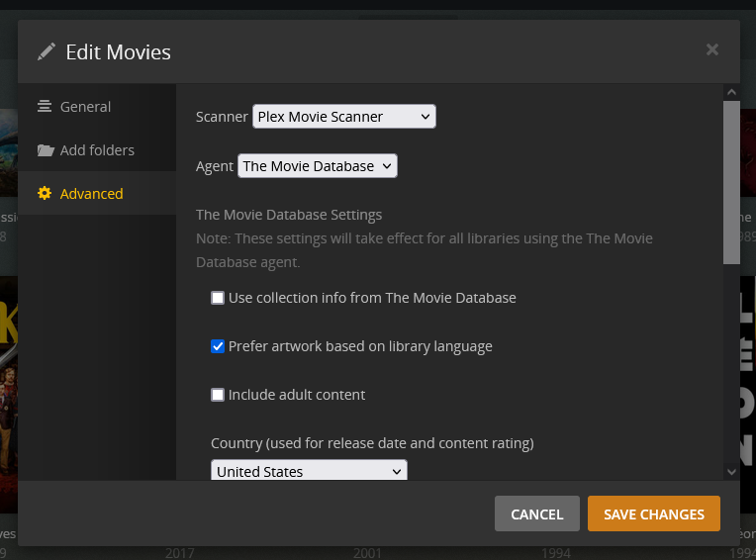Open the Country dropdown showing United States
Viewport: 756px width, 560px height.
point(309,470)
